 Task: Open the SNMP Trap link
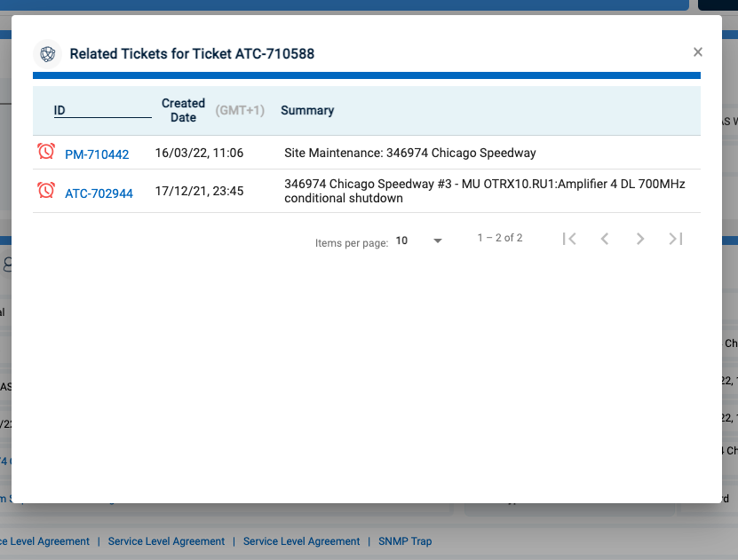405,541
